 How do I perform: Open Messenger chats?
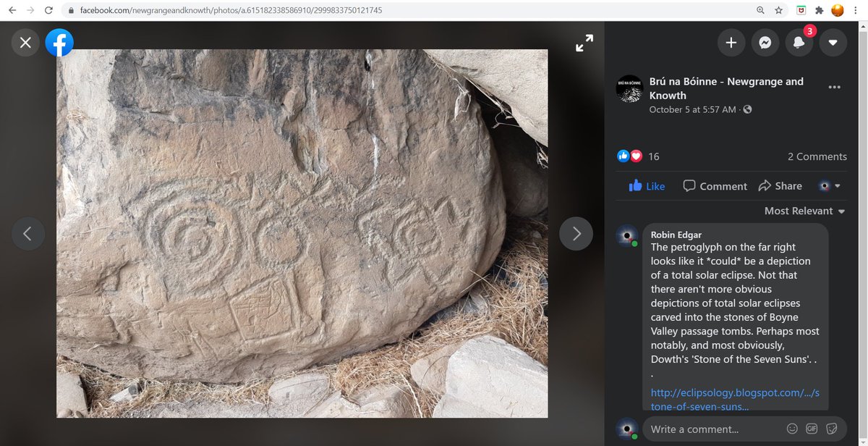[x=765, y=43]
